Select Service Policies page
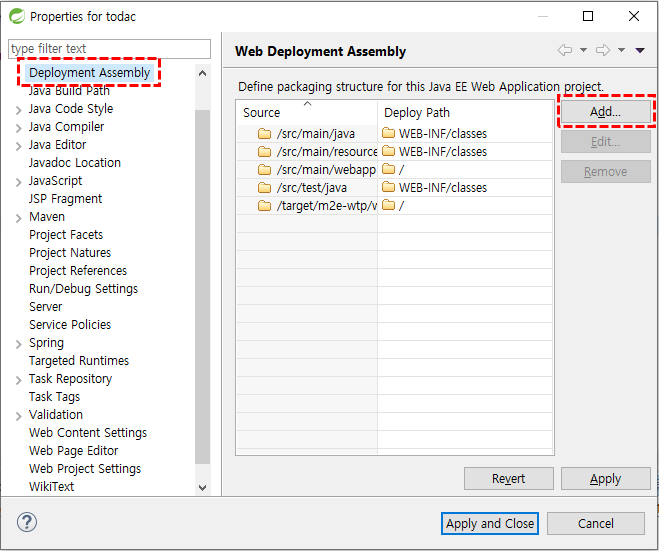659x551 pixels. coord(70,325)
